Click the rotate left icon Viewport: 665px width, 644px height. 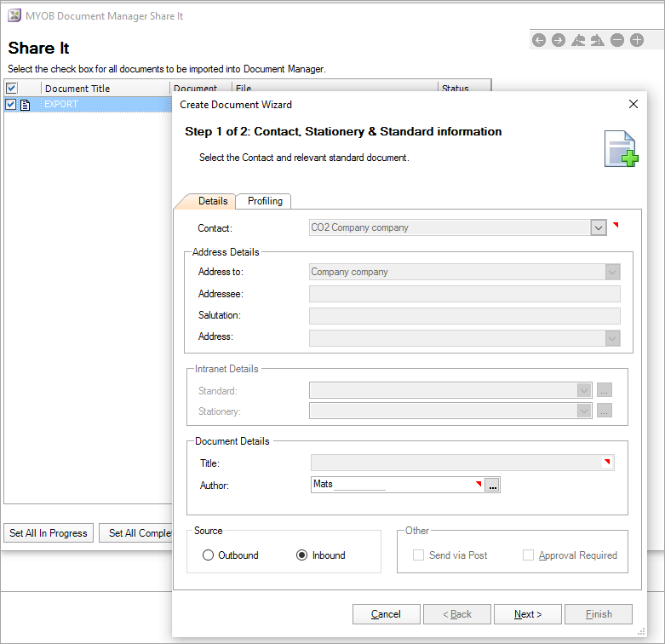pos(578,40)
